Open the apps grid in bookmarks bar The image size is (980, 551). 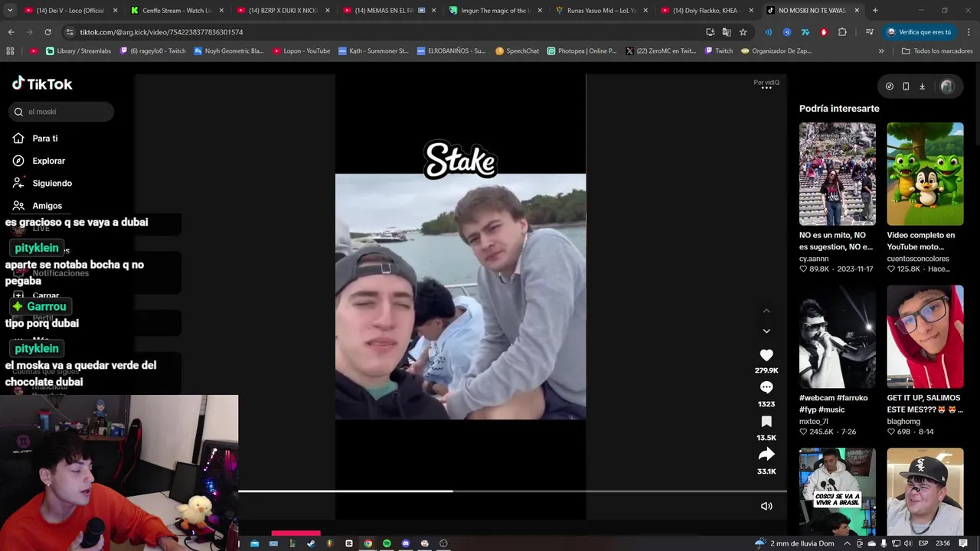10,51
